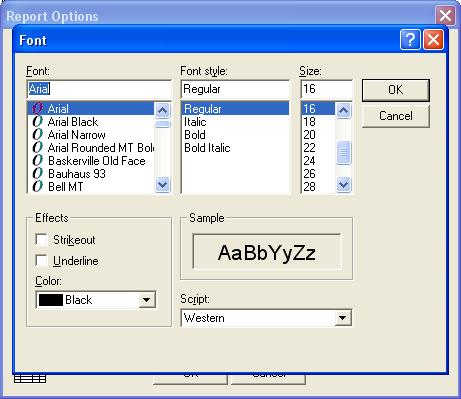461x399 pixels.
Task: Click the OK button
Action: click(396, 90)
